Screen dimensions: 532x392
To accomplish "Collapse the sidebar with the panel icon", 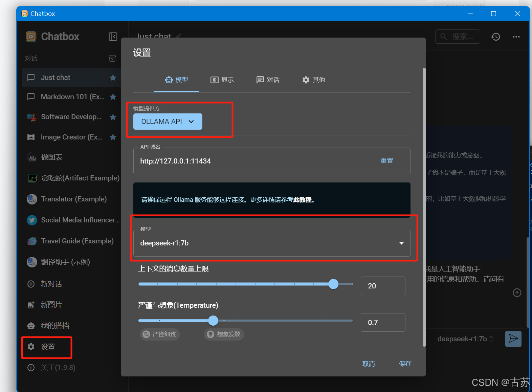I will coord(113,37).
